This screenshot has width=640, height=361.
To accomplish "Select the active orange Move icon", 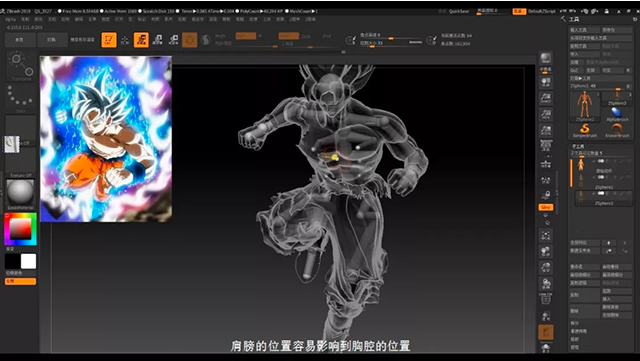I will pyautogui.click(x=141, y=40).
